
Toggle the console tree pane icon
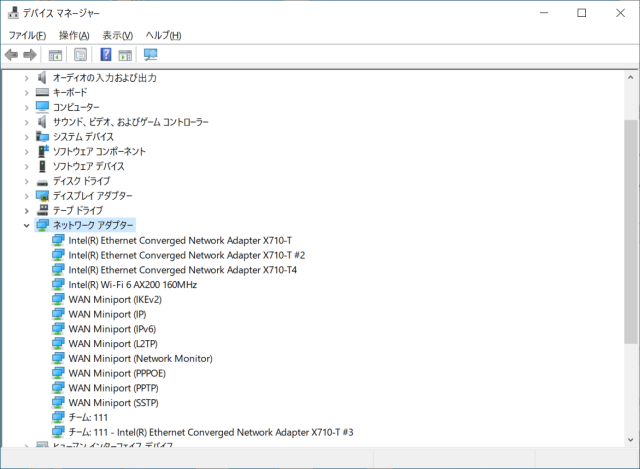click(x=55, y=55)
